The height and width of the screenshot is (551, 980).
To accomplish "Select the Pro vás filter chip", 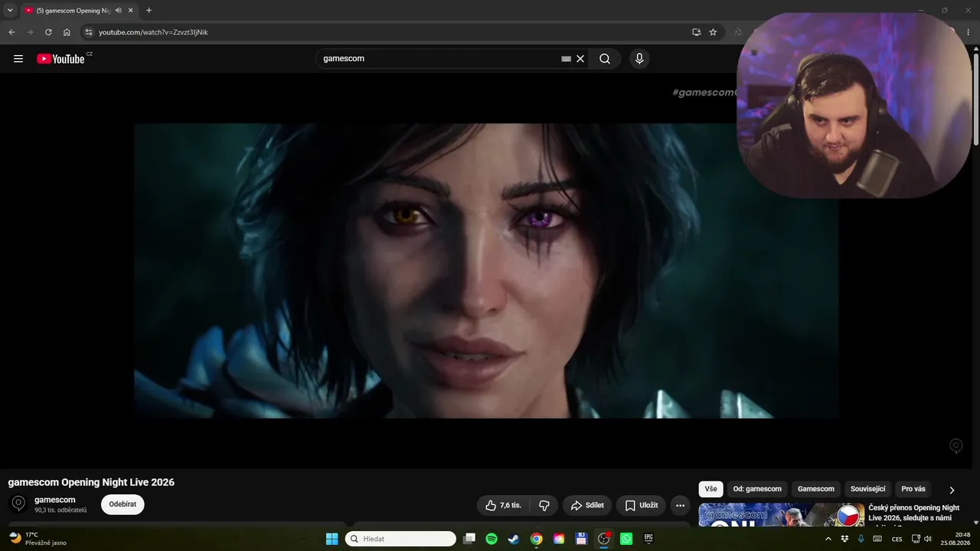I will 913,489.
